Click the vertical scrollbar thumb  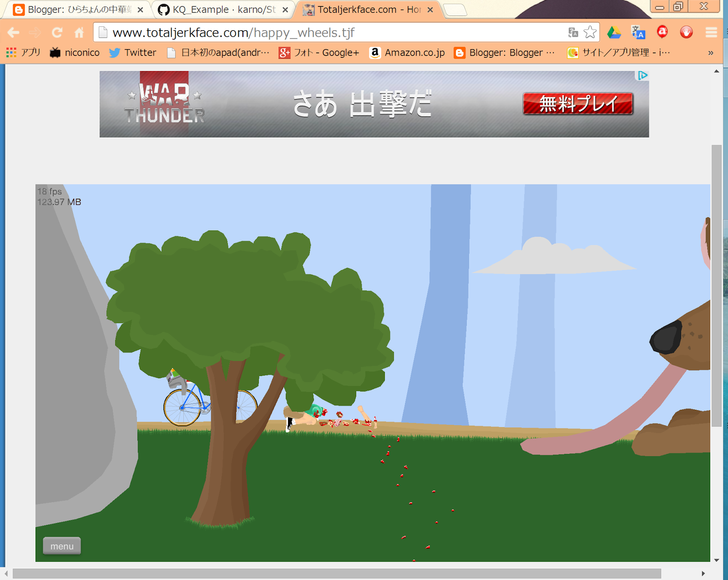coord(717,285)
